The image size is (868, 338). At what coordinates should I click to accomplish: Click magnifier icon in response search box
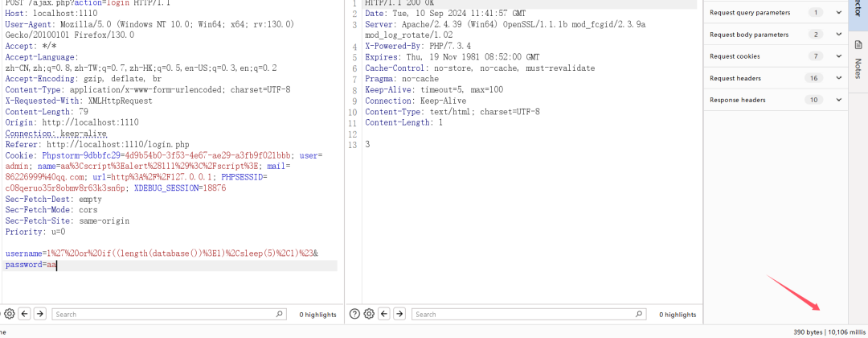640,314
